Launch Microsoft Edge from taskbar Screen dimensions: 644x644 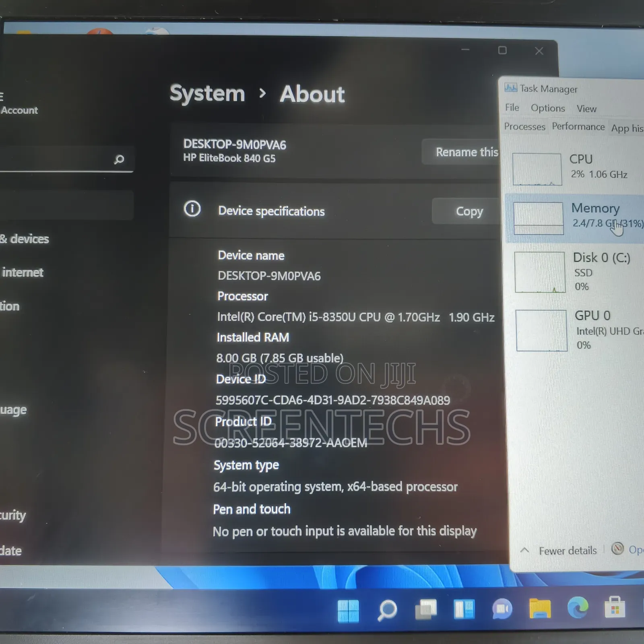(578, 607)
